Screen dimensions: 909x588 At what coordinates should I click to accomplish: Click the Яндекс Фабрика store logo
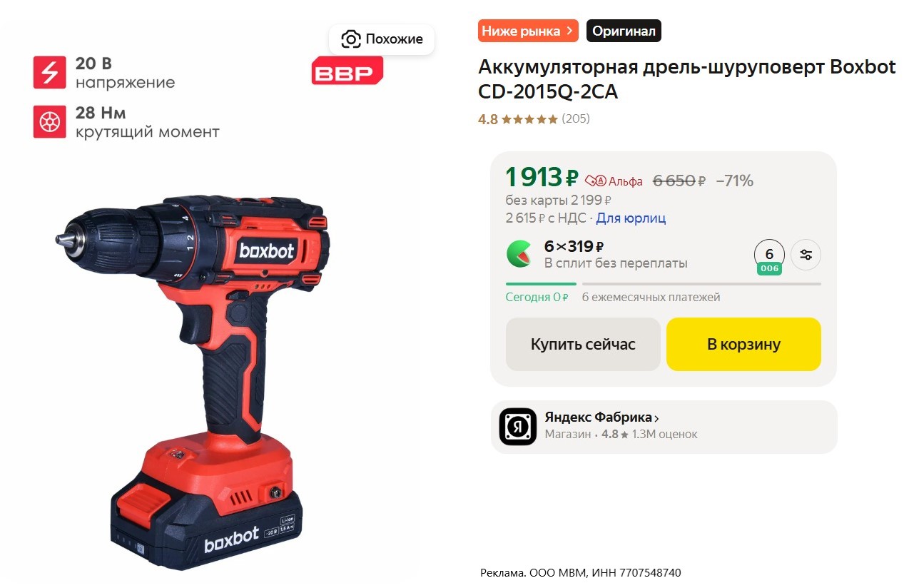coord(518,426)
